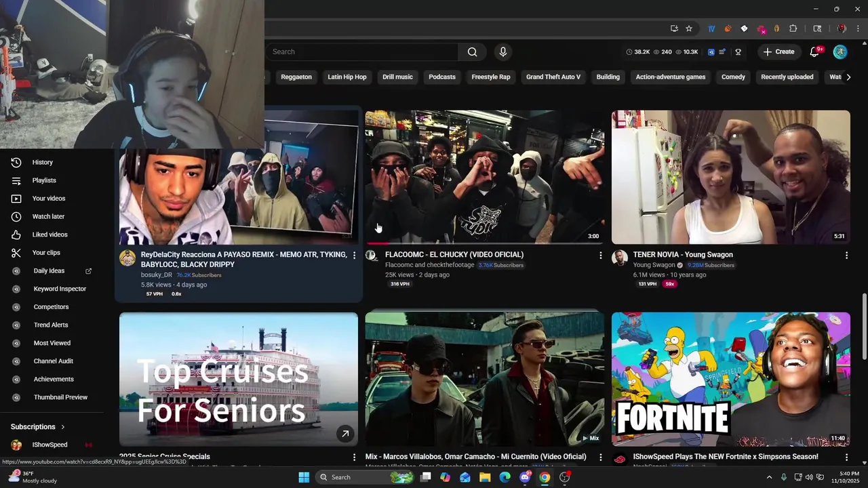Image resolution: width=868 pixels, height=488 pixels.
Task: Open YouTube notifications bell
Action: [x=815, y=52]
